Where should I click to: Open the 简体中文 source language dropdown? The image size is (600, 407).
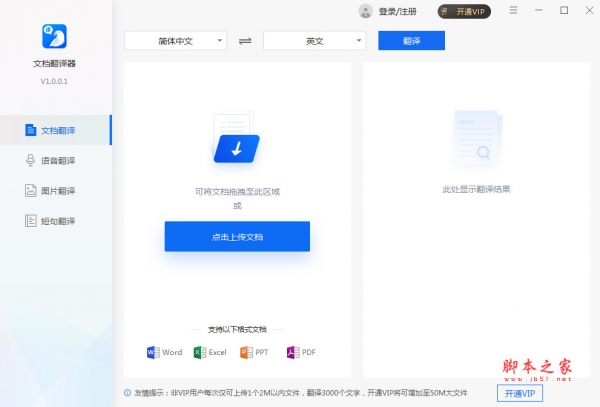175,41
